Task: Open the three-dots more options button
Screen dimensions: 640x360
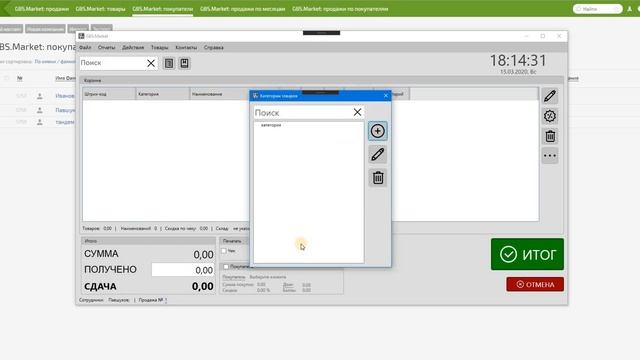Action: (550, 156)
